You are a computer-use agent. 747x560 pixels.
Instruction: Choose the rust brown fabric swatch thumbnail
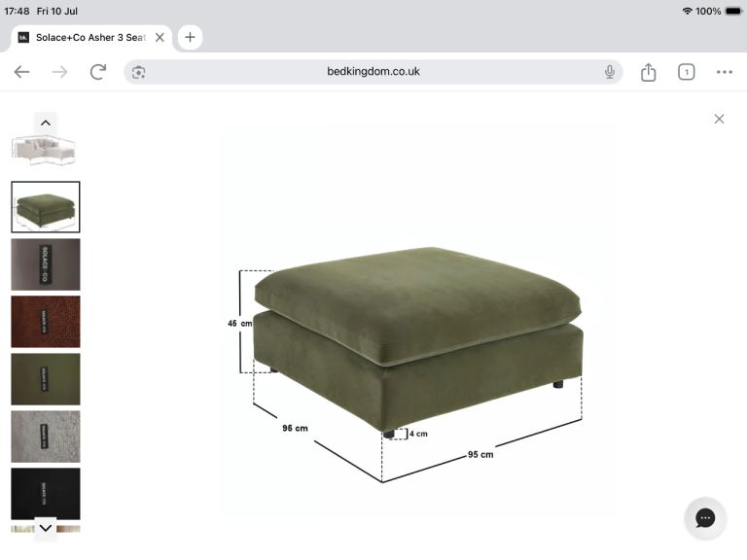[46, 322]
